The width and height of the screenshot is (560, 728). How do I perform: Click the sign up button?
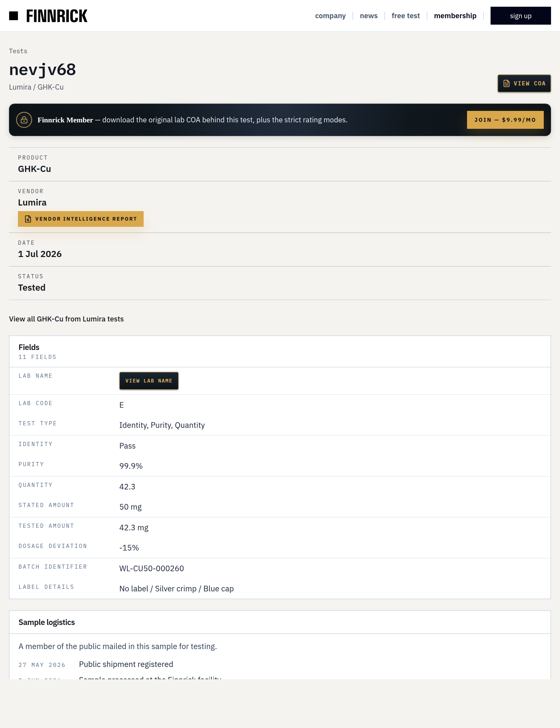(520, 16)
